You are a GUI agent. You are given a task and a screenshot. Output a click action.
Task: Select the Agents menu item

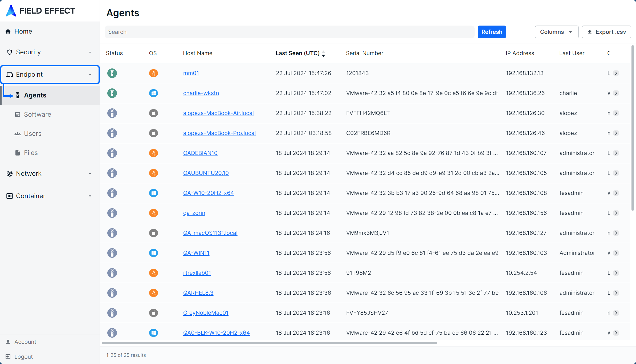(35, 95)
